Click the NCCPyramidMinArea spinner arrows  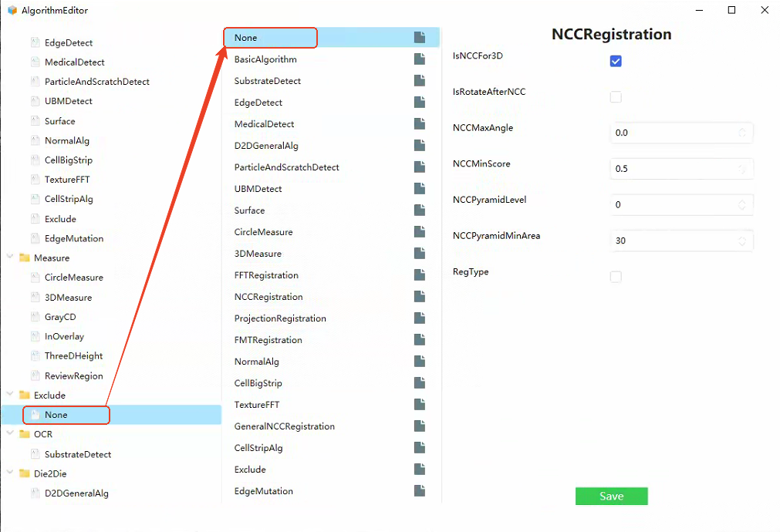pyautogui.click(x=742, y=241)
